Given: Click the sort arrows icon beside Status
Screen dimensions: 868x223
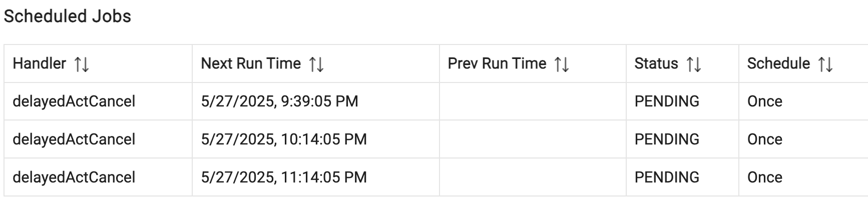Looking at the screenshot, I should click(694, 64).
